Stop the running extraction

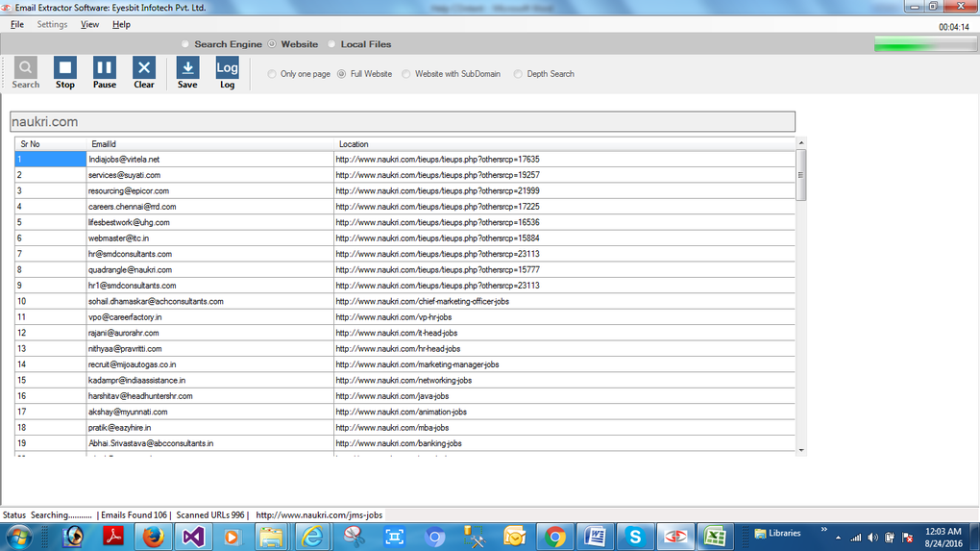pyautogui.click(x=65, y=73)
